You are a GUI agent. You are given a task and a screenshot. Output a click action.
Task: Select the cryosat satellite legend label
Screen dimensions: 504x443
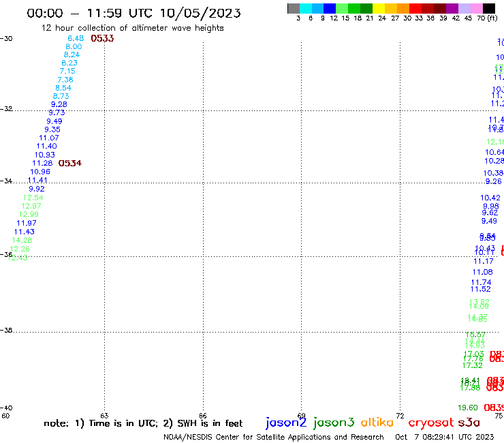(430, 423)
